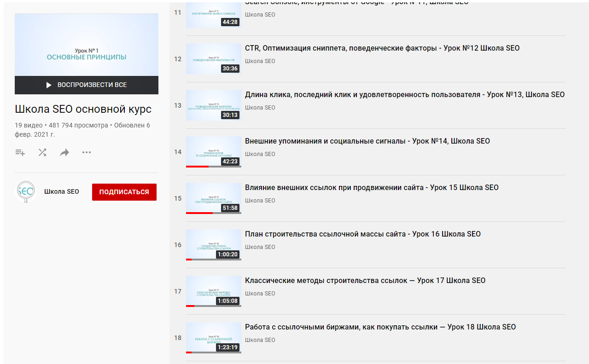
Task: Click Школа SEO channel under Урок 18
Action: (260, 340)
